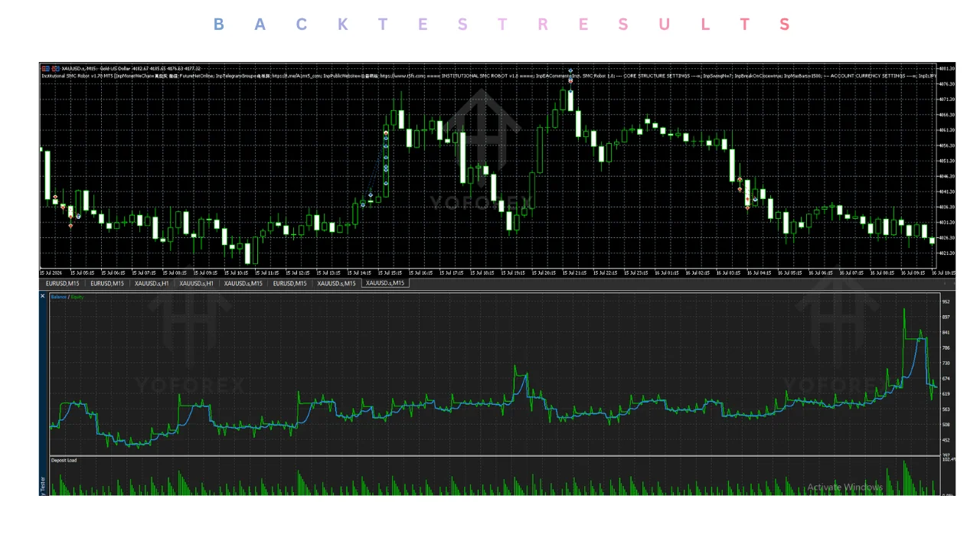Click the 4056.30 price scale label
Screen dimensions: 980x551
tap(946, 145)
